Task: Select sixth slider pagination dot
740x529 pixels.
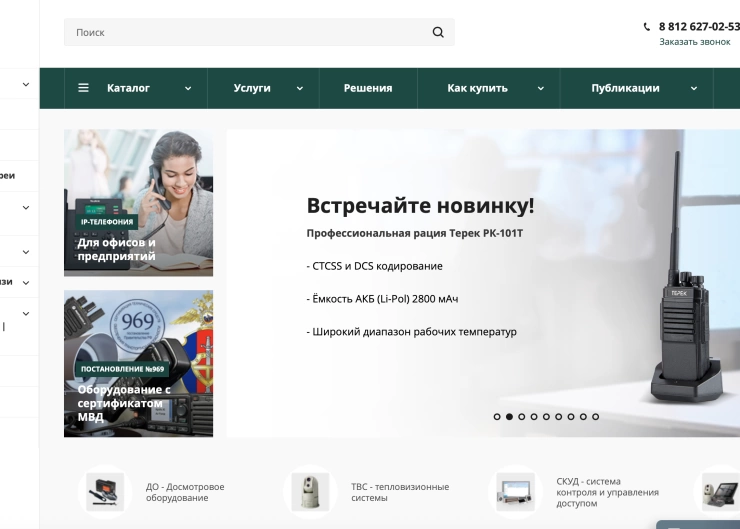Action: pyautogui.click(x=558, y=417)
